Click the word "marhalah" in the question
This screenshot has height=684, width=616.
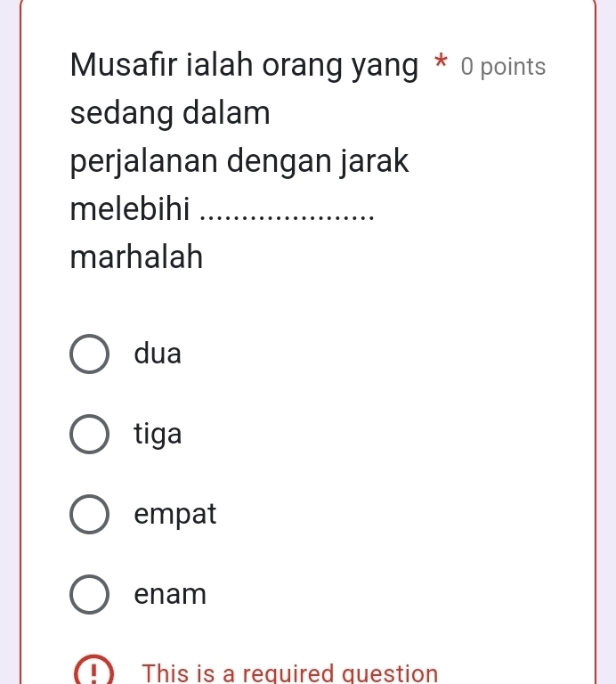(137, 258)
